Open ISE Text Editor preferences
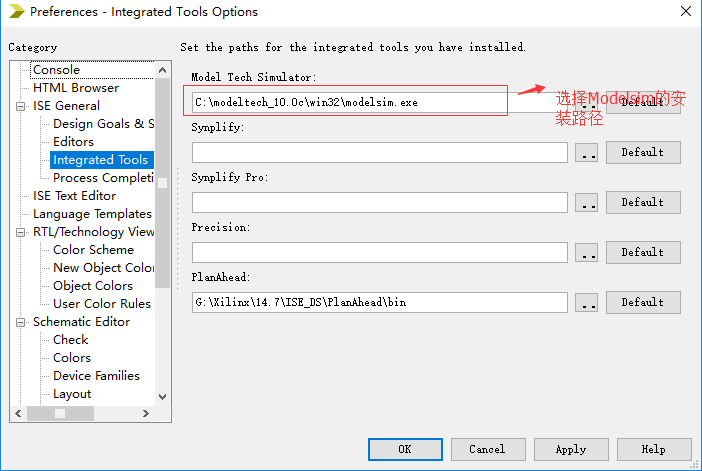This screenshot has height=471, width=702. click(74, 196)
